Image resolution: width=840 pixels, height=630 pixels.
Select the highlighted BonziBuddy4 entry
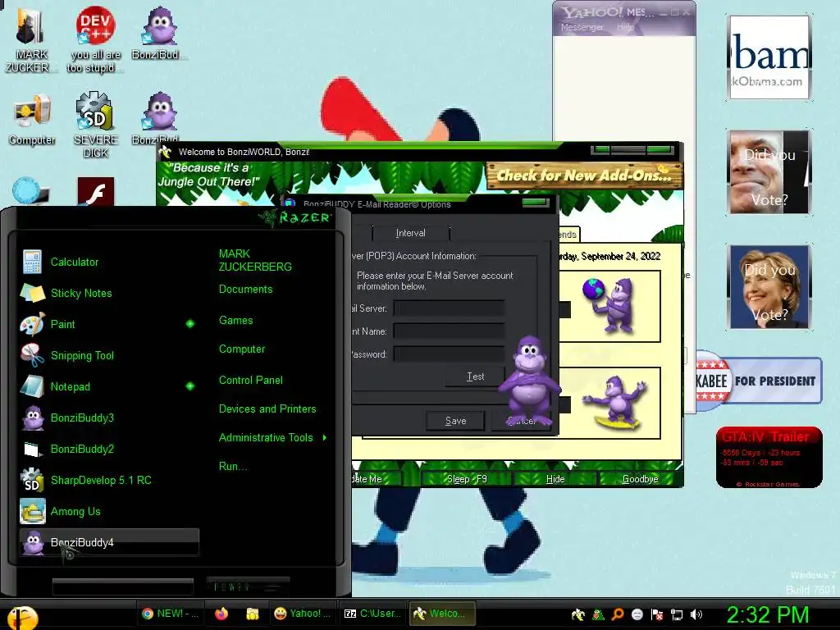click(x=109, y=542)
